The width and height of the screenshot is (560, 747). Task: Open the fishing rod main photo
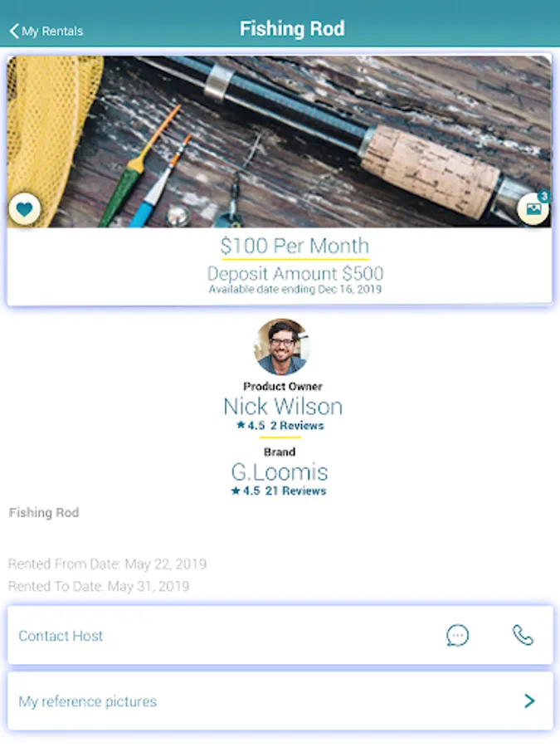[280, 141]
